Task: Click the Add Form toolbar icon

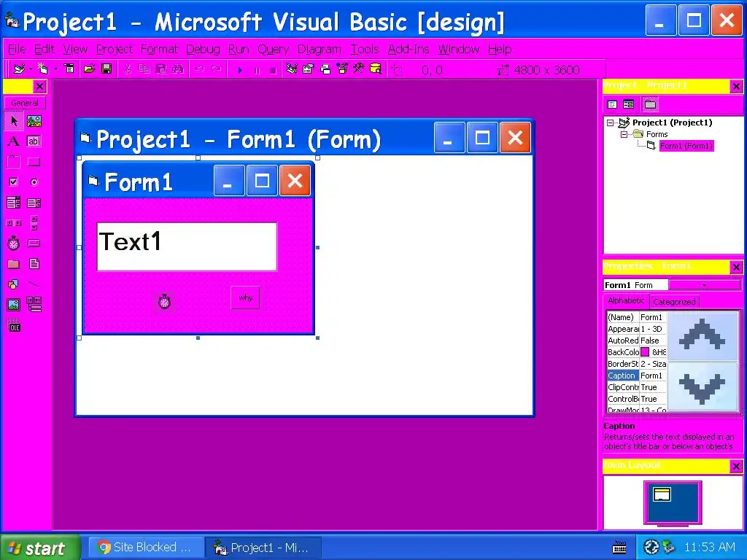Action: (x=43, y=69)
